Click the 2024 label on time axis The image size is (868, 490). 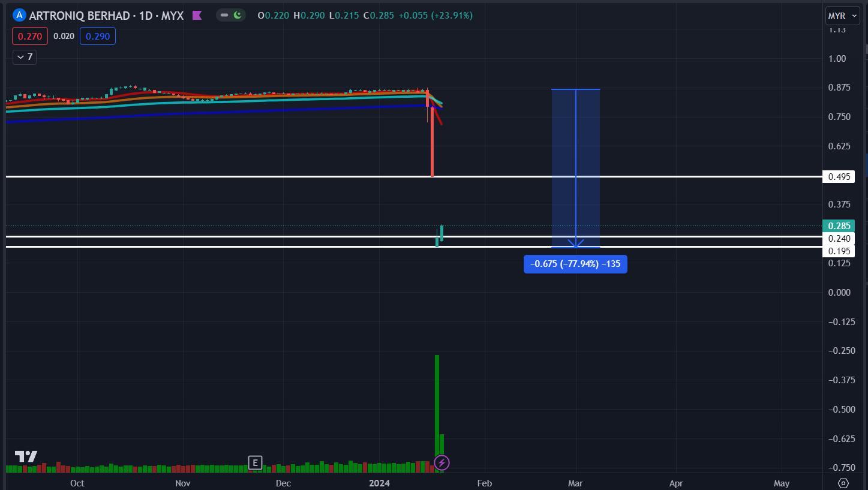click(x=379, y=483)
